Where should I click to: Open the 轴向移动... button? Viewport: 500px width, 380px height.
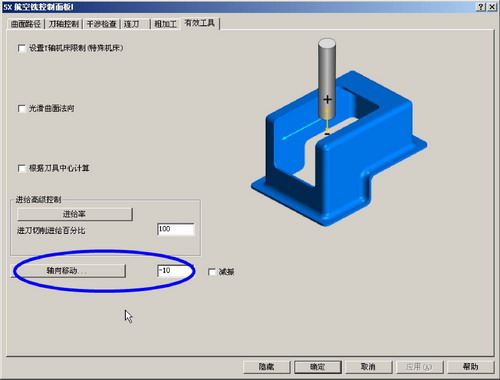coord(68,271)
